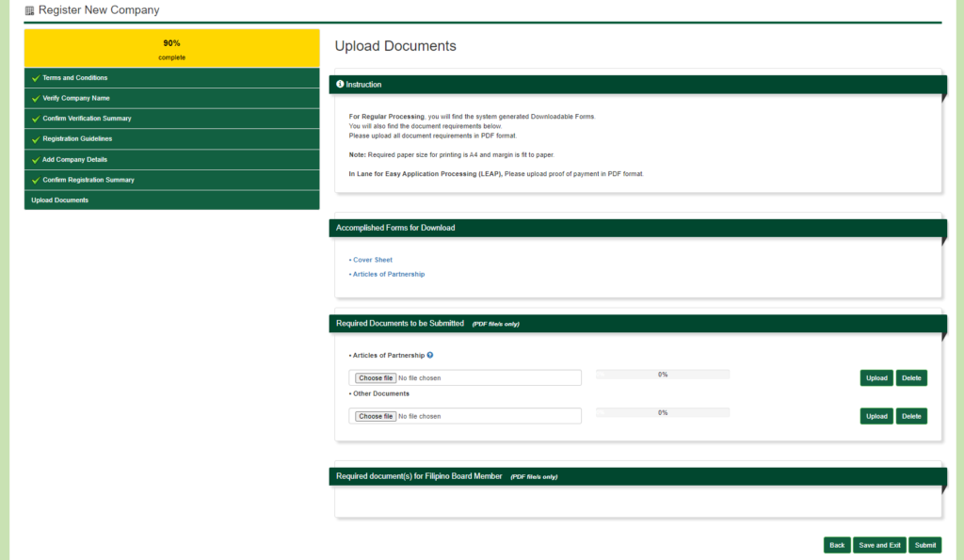Select the Upload Documents step in sidebar

pos(60,200)
